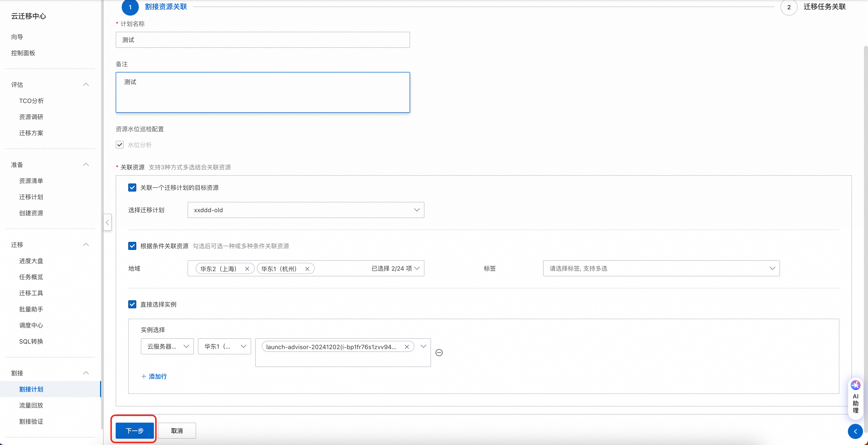Open the 华东1 instance region dropdown
Screen dimensions: 868x445
224,347
